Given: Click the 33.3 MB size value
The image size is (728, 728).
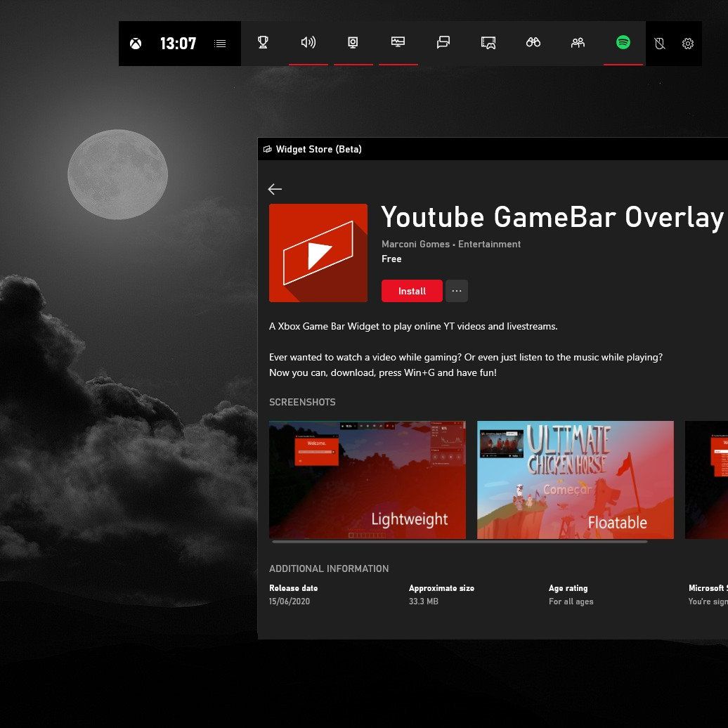Looking at the screenshot, I should point(424,602).
